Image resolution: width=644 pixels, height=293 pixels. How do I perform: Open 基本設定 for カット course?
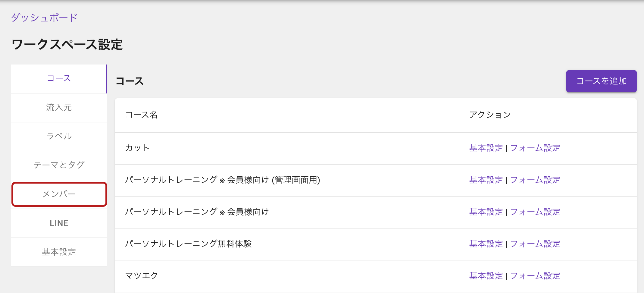pos(486,148)
